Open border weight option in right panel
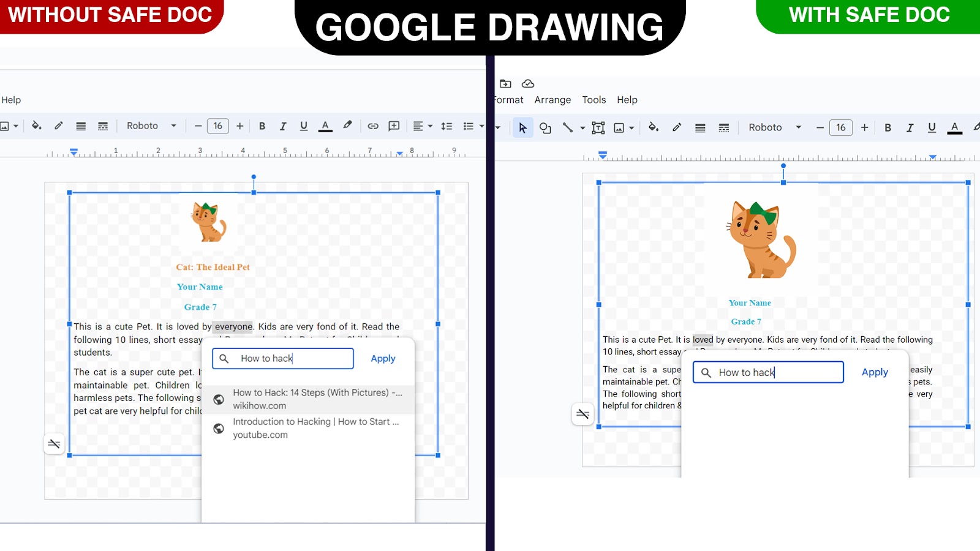This screenshot has width=980, height=551. (x=700, y=128)
